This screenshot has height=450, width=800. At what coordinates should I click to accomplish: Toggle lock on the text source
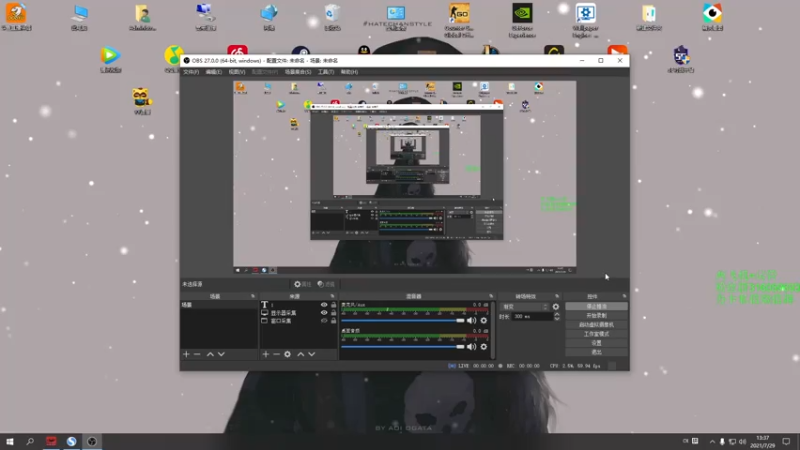coord(334,305)
